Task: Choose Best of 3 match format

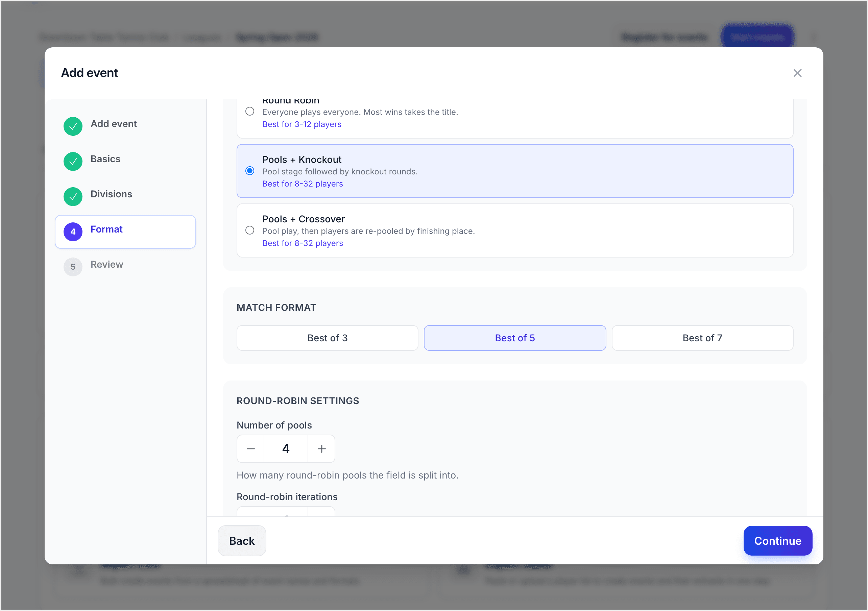Action: (x=328, y=338)
